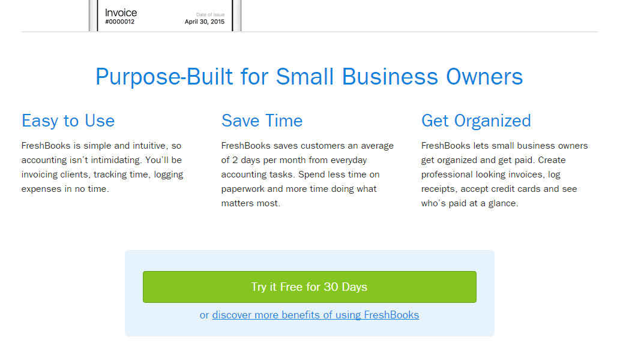Click the Save Time heading
This screenshot has width=635, height=364.
click(x=262, y=121)
